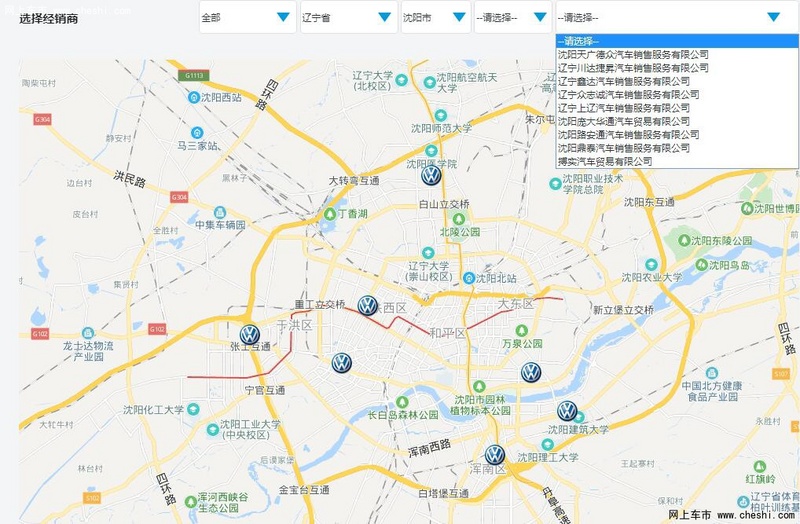Viewport: 800px width, 524px height.
Task: Click the 沈阳理工大学 icon
Action: (547, 444)
